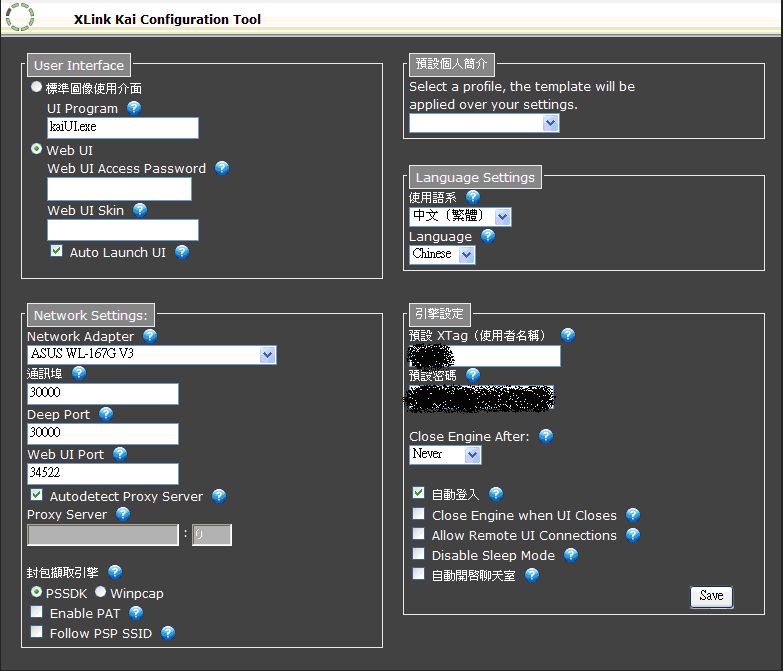Click the Deep Port input field
Image resolution: width=783 pixels, height=671 pixels.
click(x=103, y=434)
